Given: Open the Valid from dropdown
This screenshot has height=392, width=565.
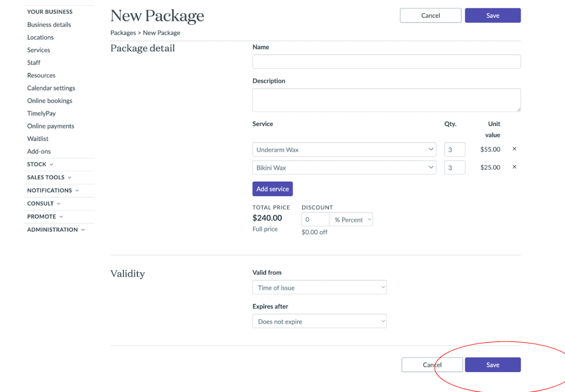Looking at the screenshot, I should pyautogui.click(x=319, y=287).
